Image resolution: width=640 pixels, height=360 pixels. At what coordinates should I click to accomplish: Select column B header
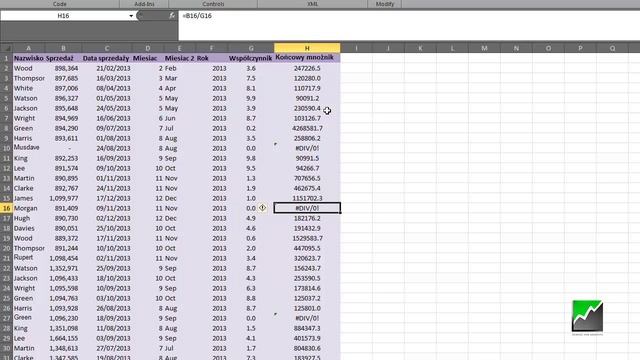click(63, 48)
